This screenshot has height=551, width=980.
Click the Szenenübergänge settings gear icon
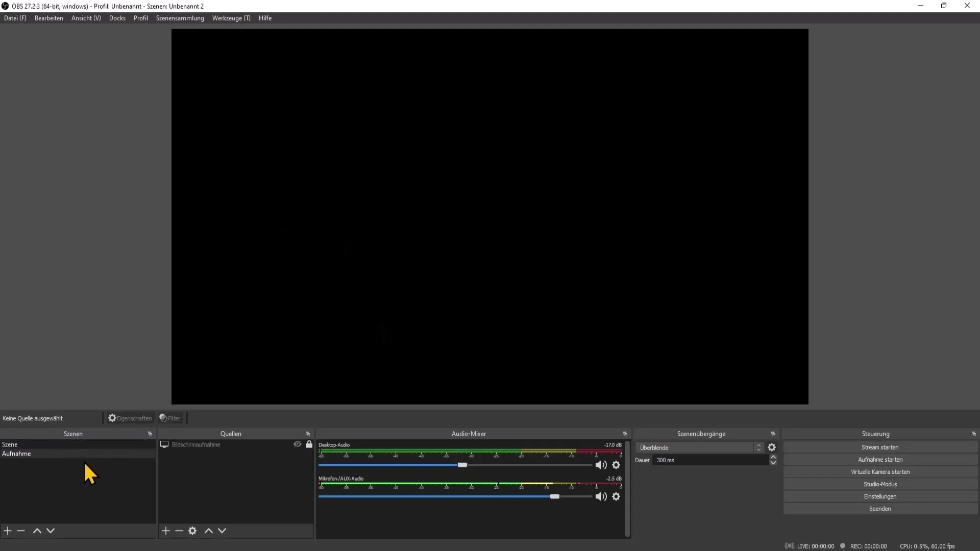point(772,447)
